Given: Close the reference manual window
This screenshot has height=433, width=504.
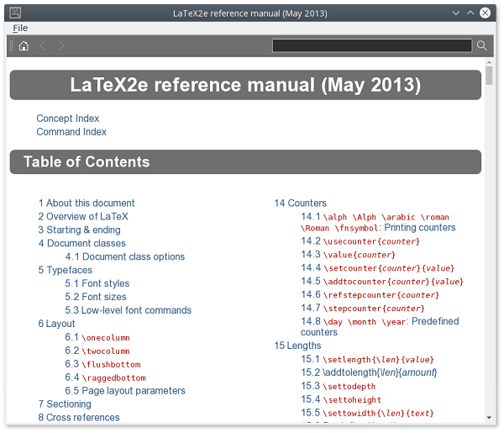Looking at the screenshot, I should tap(485, 13).
